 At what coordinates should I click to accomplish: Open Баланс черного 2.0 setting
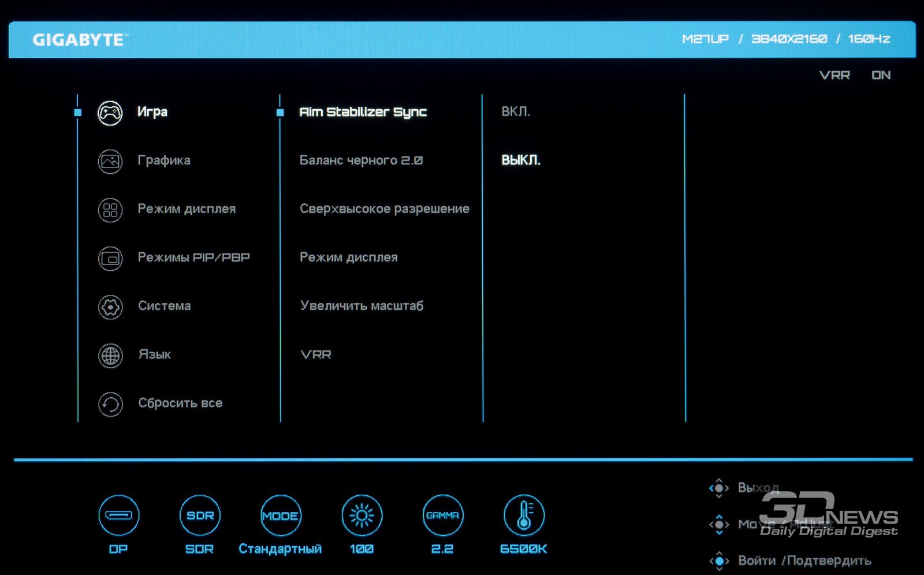click(361, 160)
